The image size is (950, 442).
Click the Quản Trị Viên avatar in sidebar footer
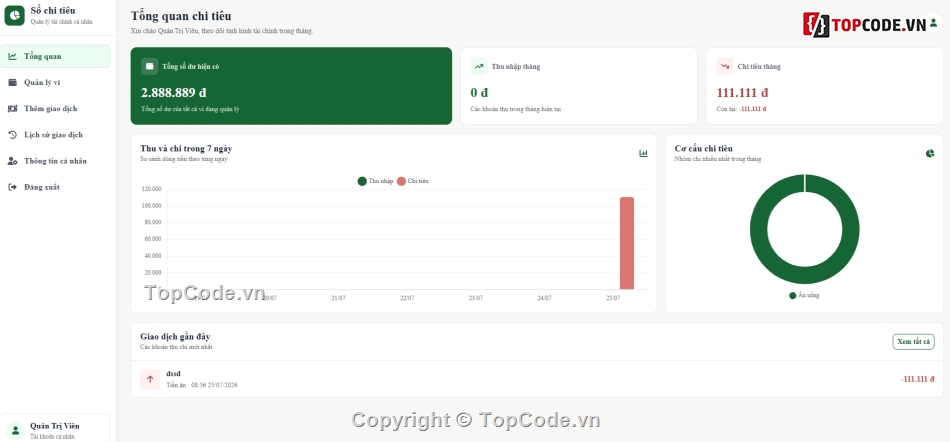tap(15, 430)
